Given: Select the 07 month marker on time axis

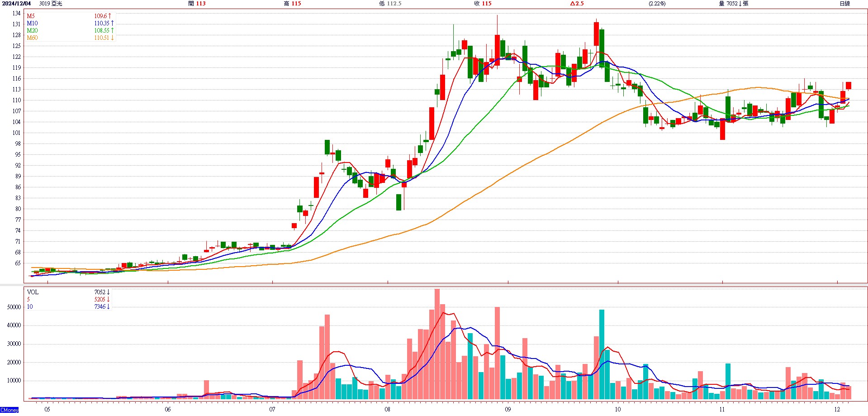Looking at the screenshot, I should coord(272,409).
